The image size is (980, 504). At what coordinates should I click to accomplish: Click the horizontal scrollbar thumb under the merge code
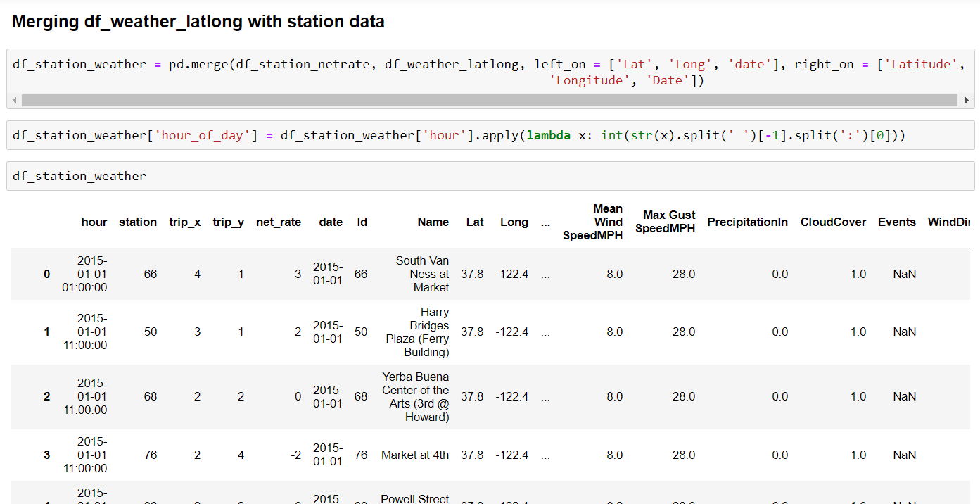click(488, 101)
